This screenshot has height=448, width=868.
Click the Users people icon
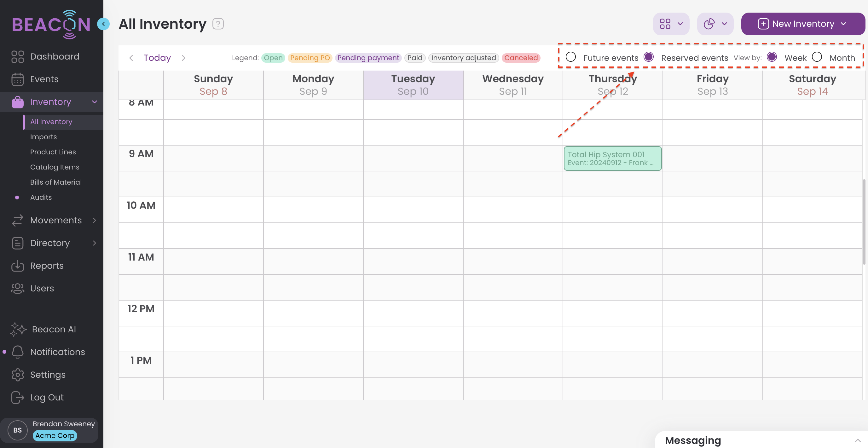coord(18,288)
